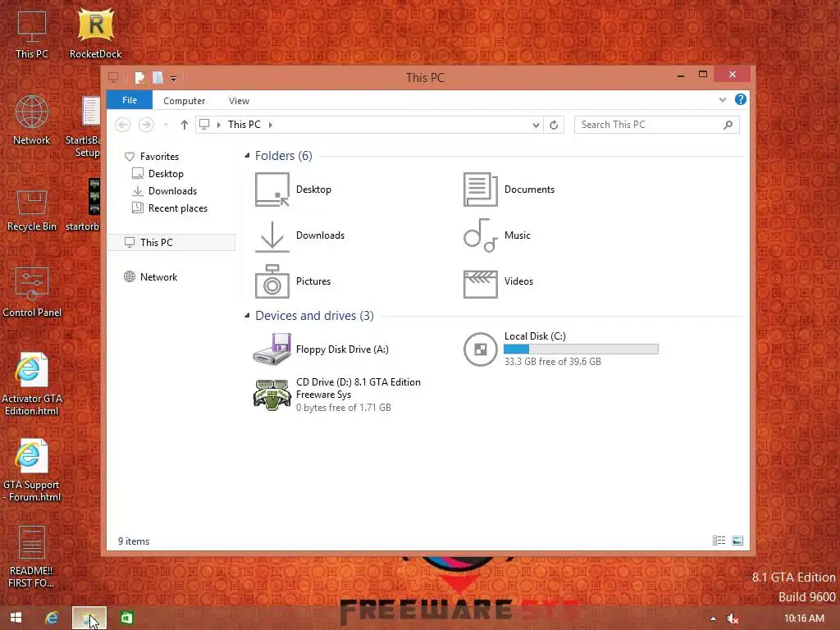Select the Control Panel desktop icon
840x630 pixels.
(x=32, y=293)
